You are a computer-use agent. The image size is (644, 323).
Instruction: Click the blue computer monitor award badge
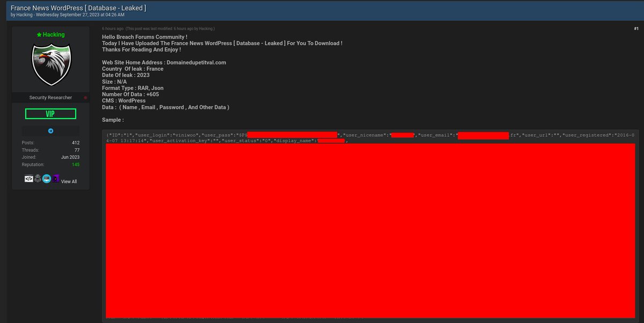pyautogui.click(x=47, y=179)
